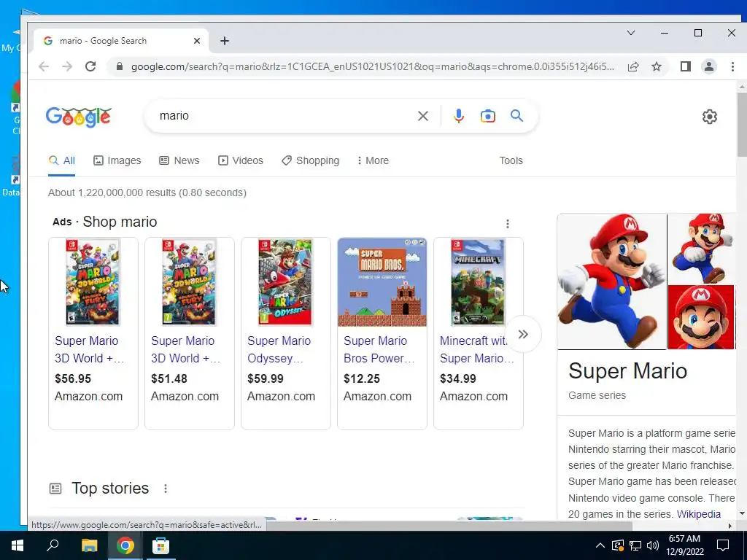Open the Tools options

coord(511,160)
